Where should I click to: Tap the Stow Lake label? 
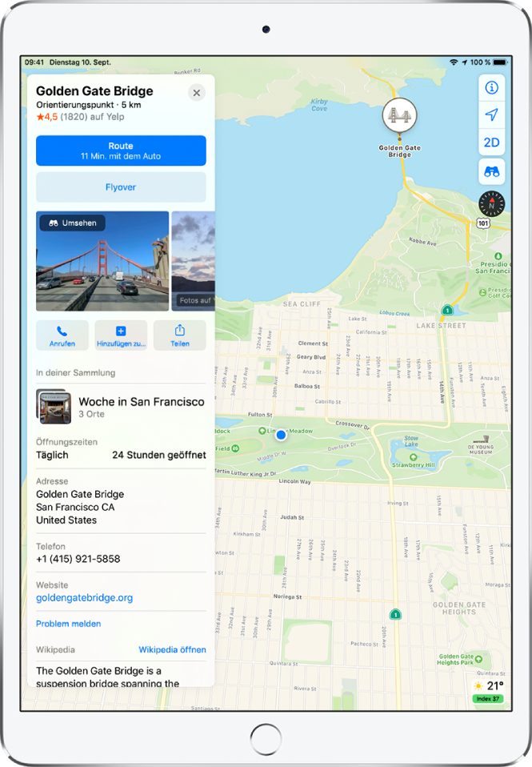click(411, 440)
